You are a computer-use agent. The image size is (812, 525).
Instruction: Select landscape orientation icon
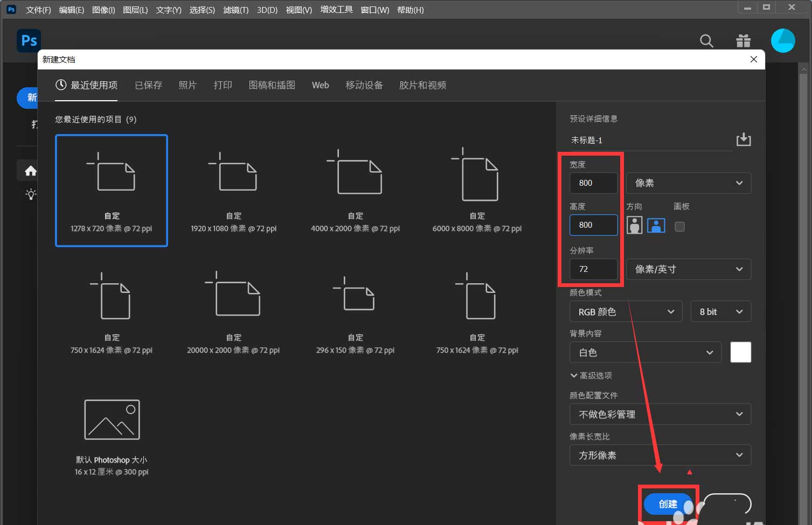point(656,226)
